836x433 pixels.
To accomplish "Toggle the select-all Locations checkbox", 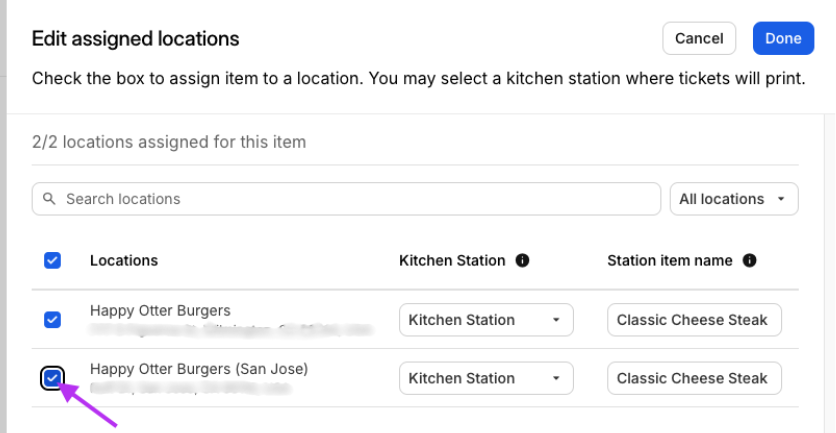I will click(53, 260).
